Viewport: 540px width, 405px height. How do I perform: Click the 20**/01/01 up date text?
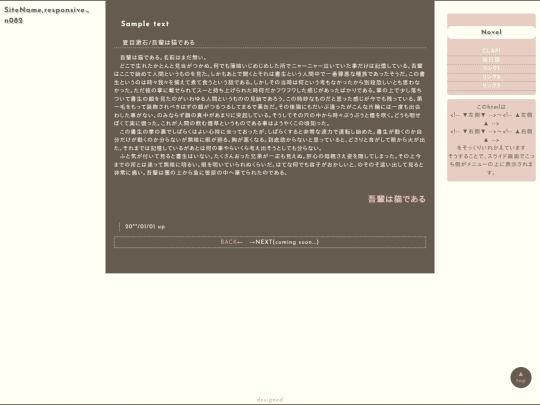(x=145, y=227)
